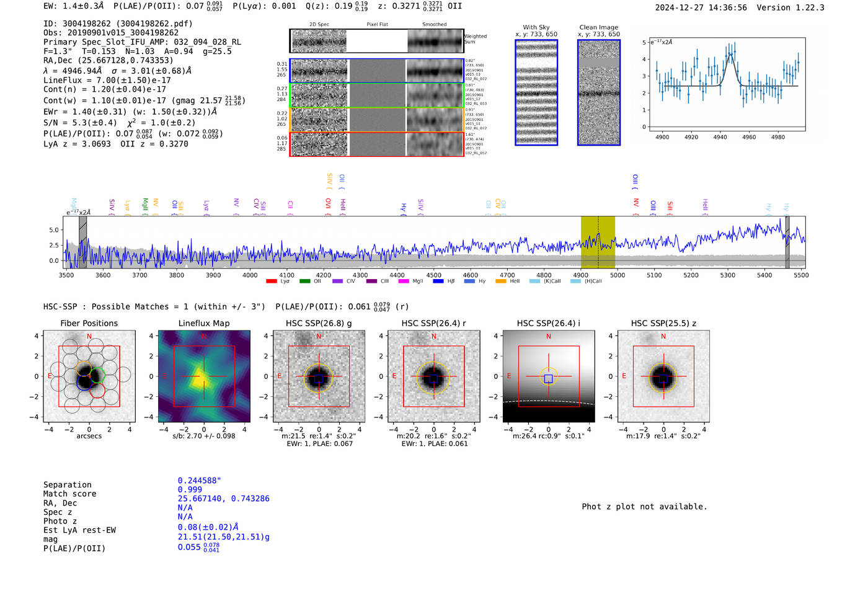Click the orange HeII legend swatch
The height and width of the screenshot is (591, 868).
tap(501, 282)
